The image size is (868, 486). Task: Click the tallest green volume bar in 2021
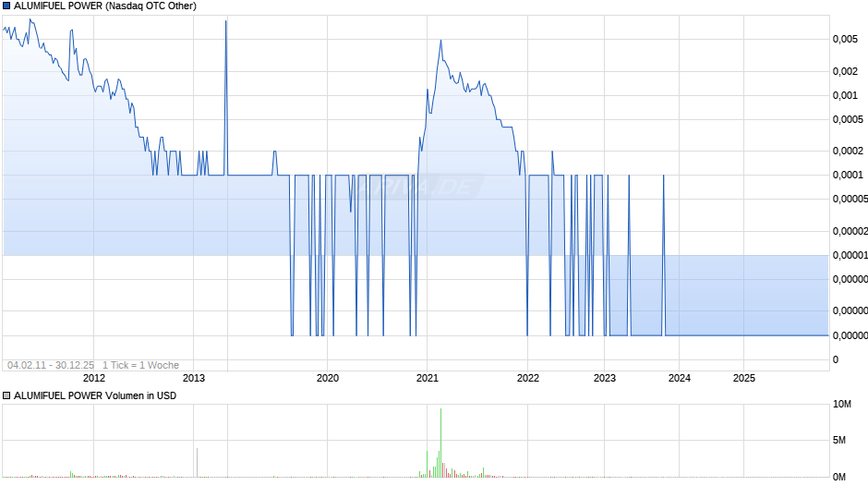click(x=440, y=443)
